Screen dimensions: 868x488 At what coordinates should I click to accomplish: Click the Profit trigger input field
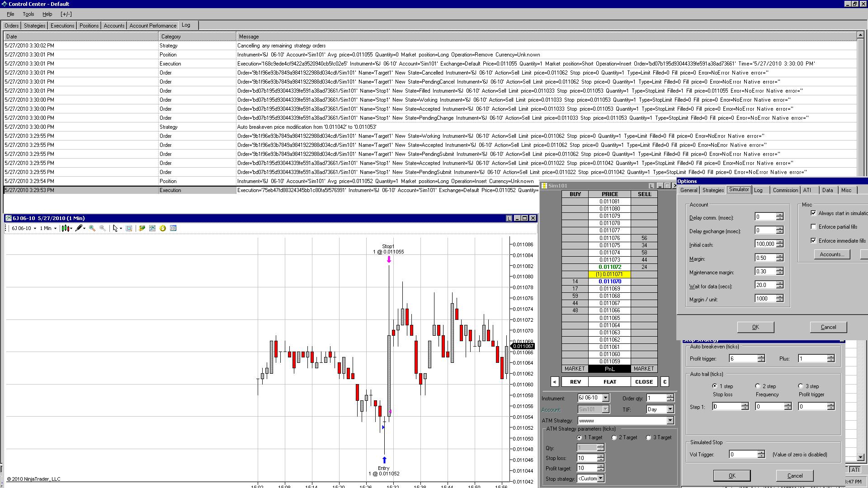[x=743, y=358]
